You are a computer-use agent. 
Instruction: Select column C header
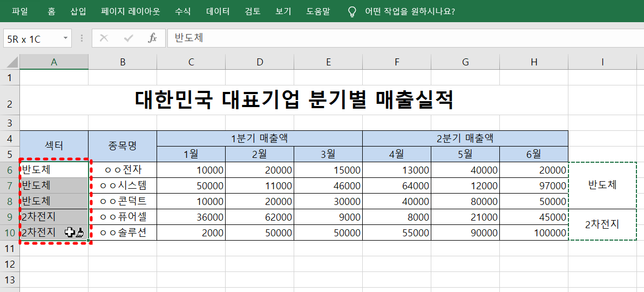point(191,62)
